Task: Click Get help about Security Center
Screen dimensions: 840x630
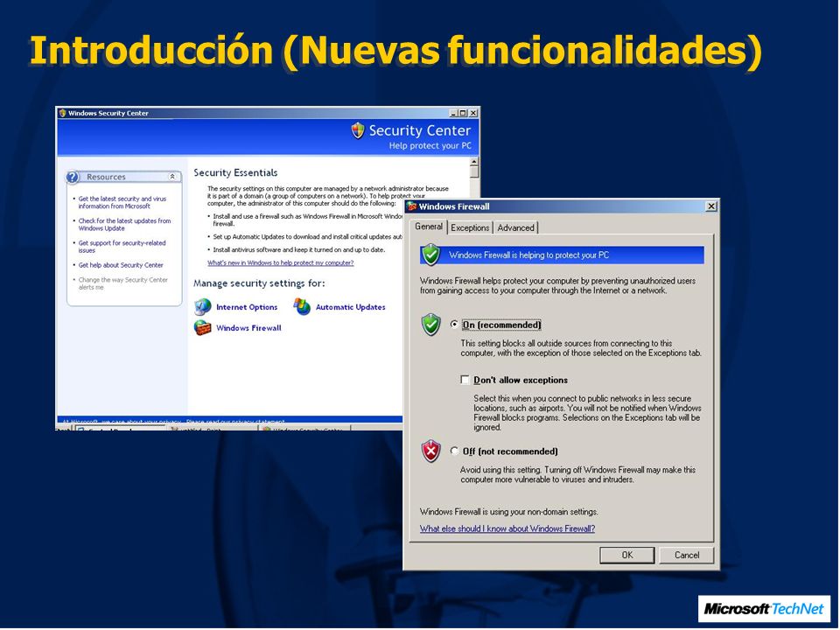Action: click(x=121, y=265)
